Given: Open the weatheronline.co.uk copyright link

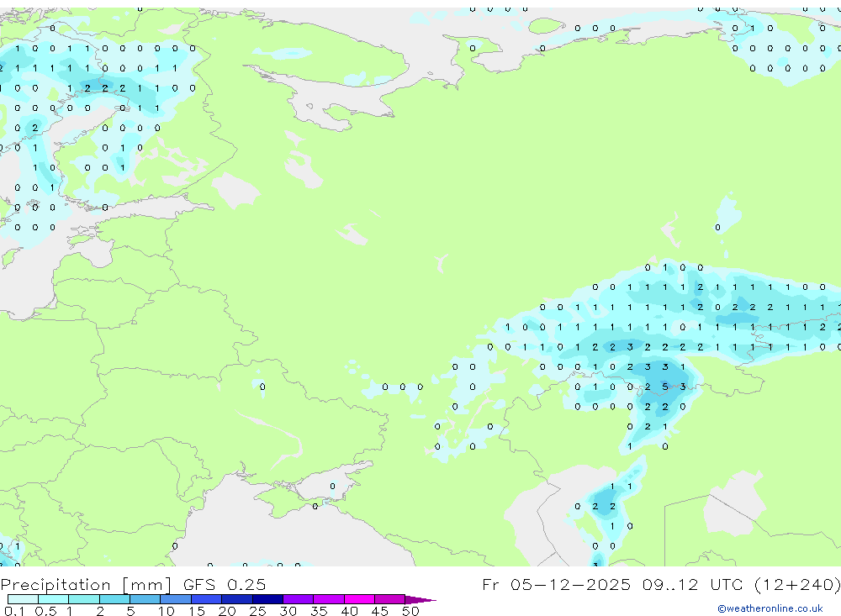Looking at the screenshot, I should click(x=770, y=608).
